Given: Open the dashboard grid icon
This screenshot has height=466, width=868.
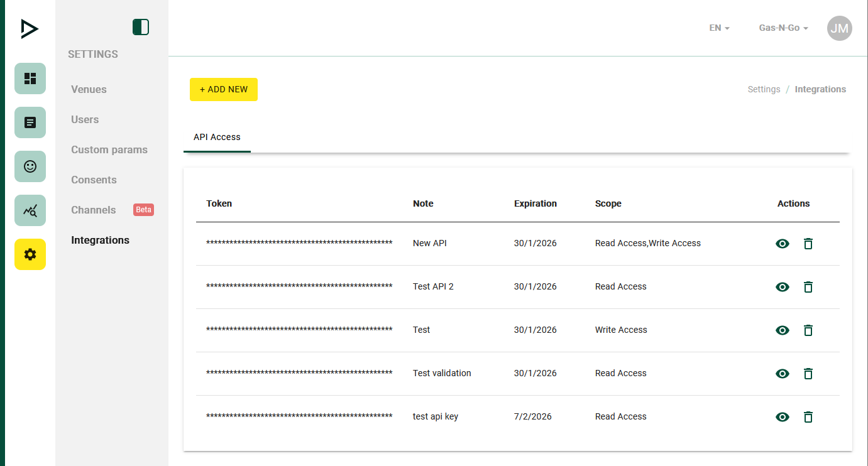Looking at the screenshot, I should (x=30, y=79).
